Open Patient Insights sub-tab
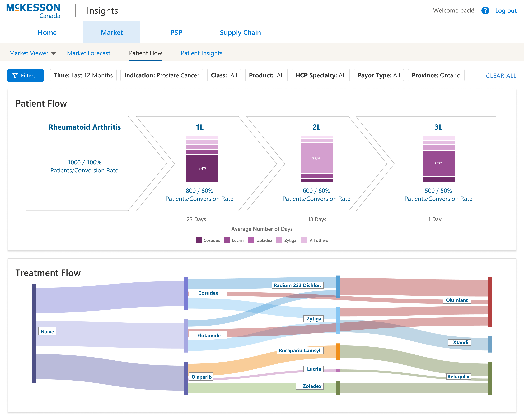Viewport: 524px width, 420px height. tap(201, 53)
